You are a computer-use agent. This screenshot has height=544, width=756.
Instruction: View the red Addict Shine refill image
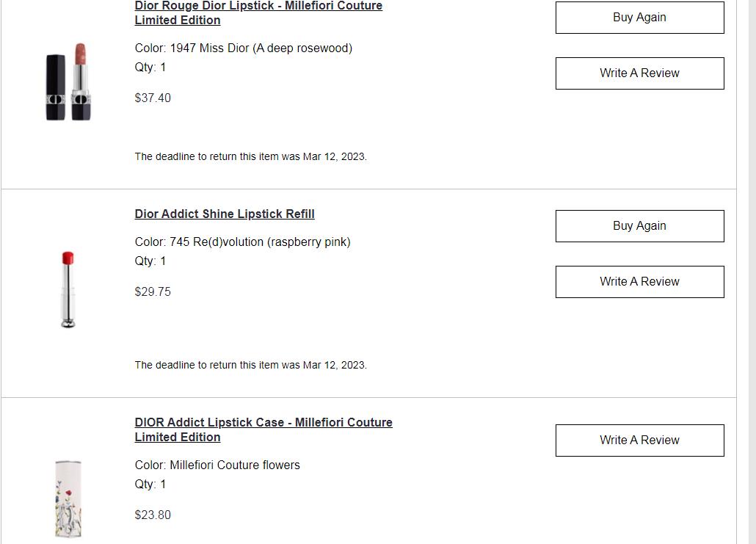coord(68,289)
